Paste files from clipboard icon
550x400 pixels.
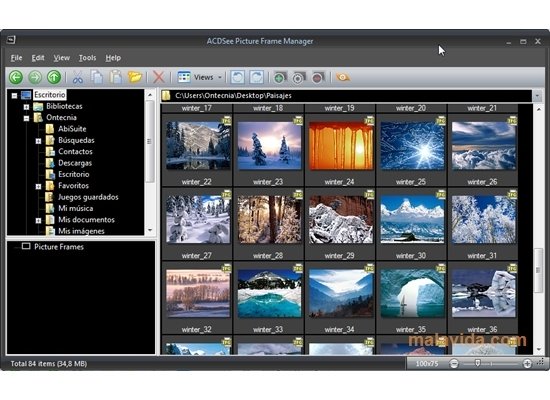click(116, 77)
